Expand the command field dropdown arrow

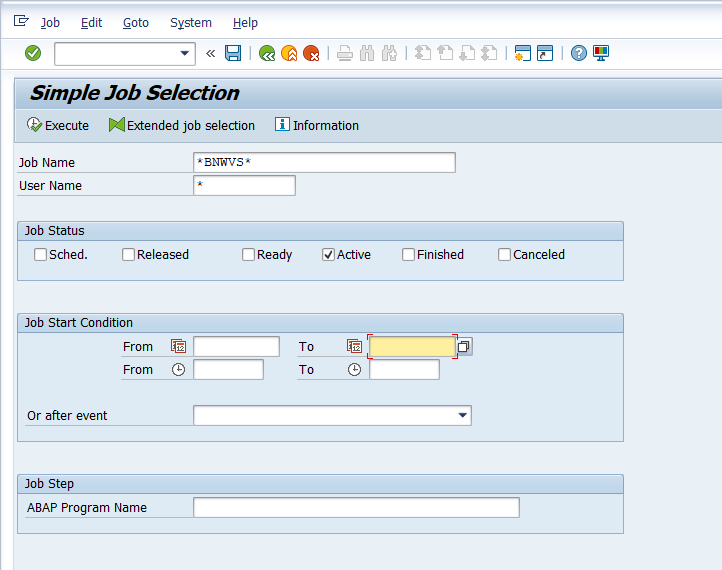185,53
